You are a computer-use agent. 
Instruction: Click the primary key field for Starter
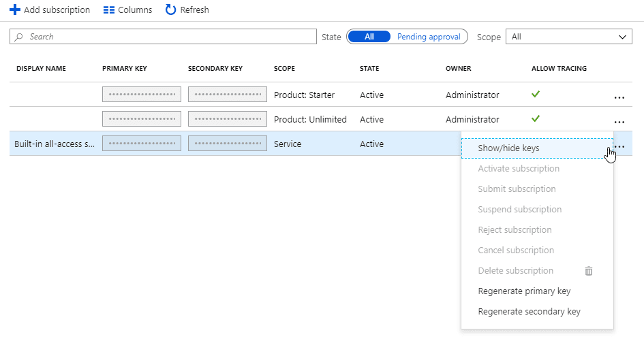(x=141, y=95)
